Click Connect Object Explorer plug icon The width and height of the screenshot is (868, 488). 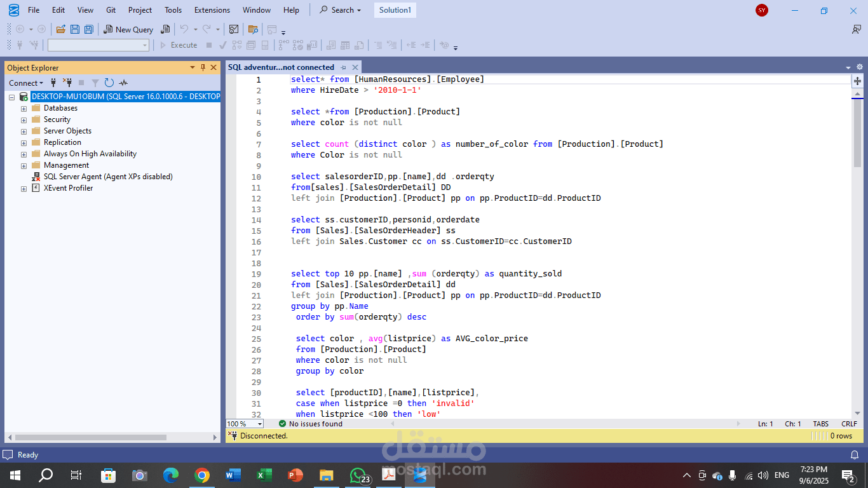coord(53,83)
